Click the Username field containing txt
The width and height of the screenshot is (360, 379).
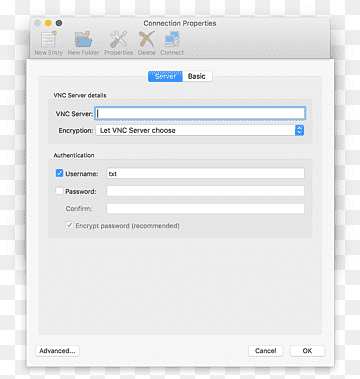coord(205,173)
